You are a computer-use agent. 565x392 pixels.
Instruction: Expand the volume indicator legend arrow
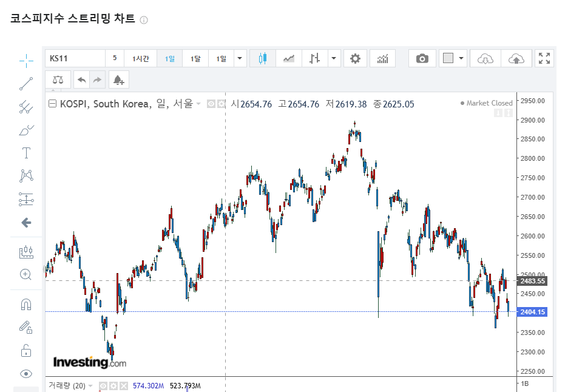point(91,386)
